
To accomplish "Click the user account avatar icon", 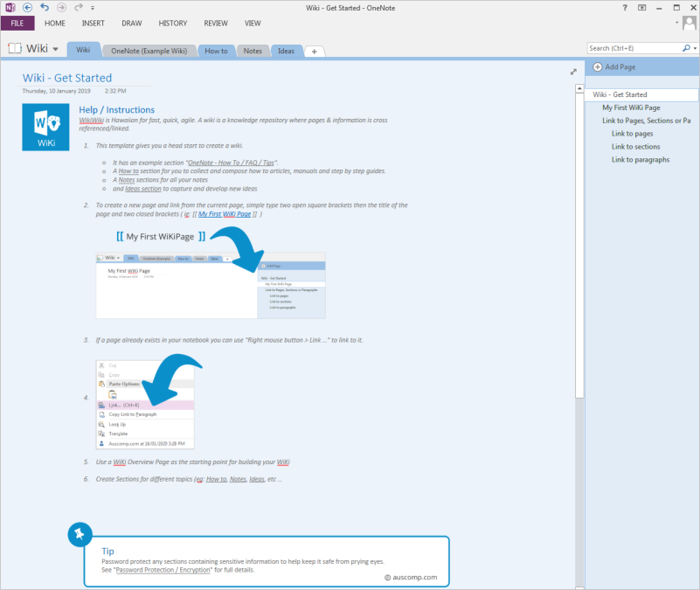I will 690,23.
